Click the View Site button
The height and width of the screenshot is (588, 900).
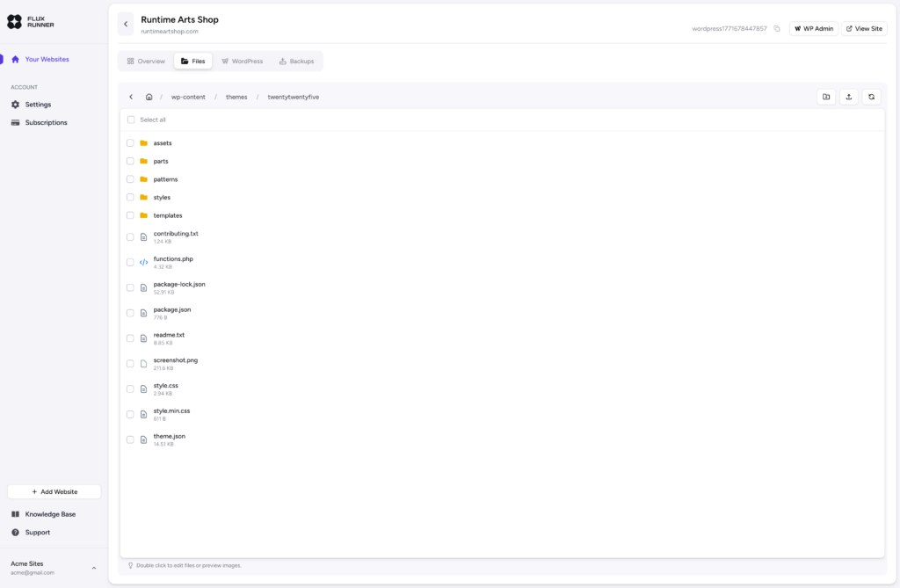point(864,29)
